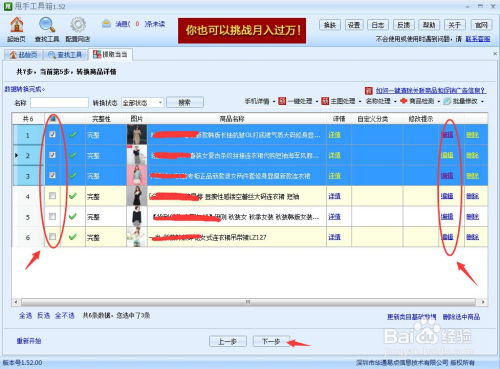The image size is (500, 369).
Task: Open the ad-info help link at top right
Action: (431, 91)
